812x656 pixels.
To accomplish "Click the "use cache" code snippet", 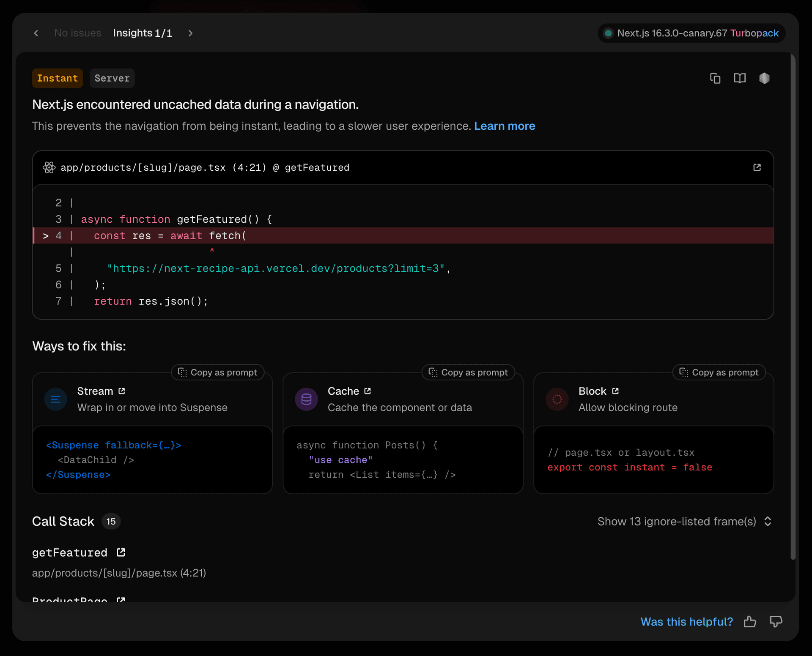I will [x=341, y=460].
